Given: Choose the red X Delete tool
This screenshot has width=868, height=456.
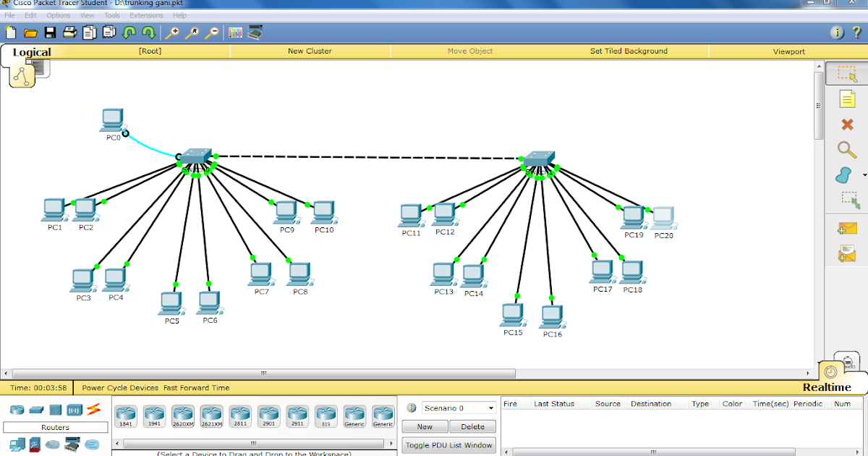Looking at the screenshot, I should 847,124.
